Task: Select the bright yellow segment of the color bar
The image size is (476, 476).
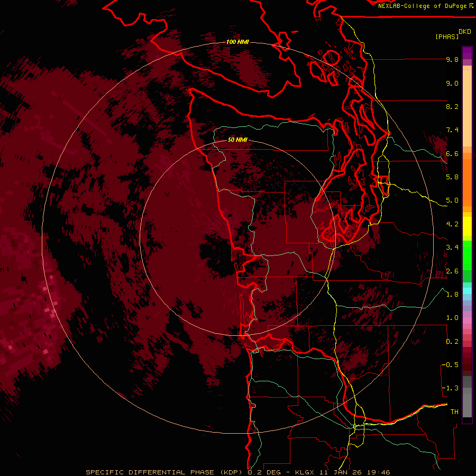Action: point(467,226)
